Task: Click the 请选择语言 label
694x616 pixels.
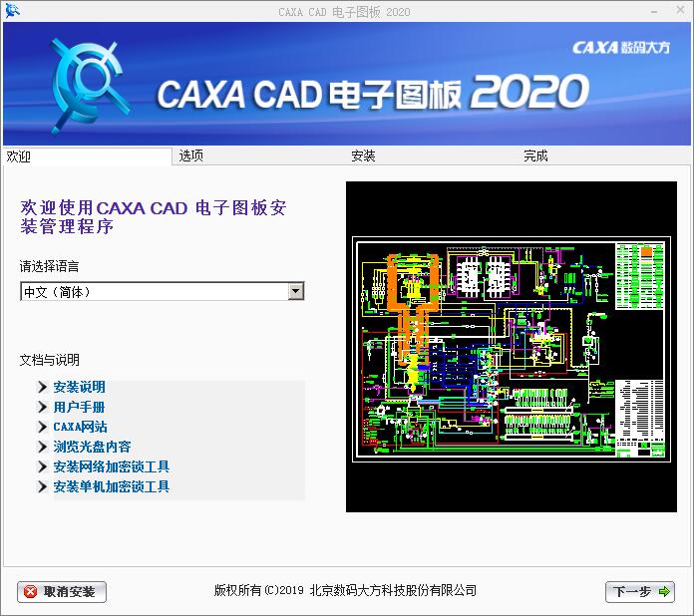Action: click(x=49, y=266)
